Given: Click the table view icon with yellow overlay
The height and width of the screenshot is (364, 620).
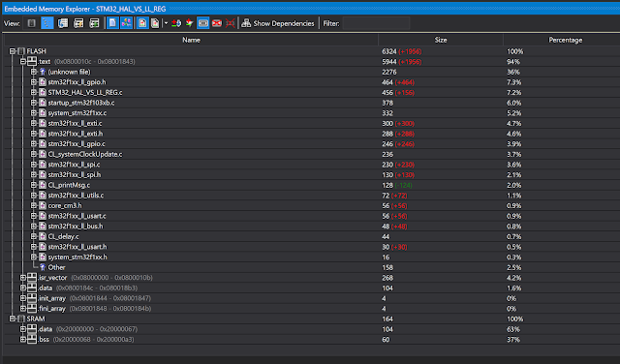Looking at the screenshot, I should coord(78,23).
